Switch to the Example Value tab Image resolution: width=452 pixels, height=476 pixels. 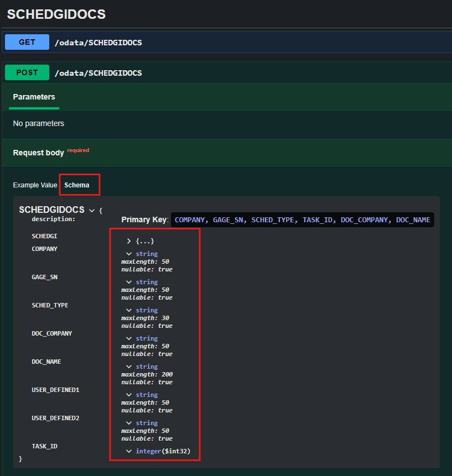35,185
